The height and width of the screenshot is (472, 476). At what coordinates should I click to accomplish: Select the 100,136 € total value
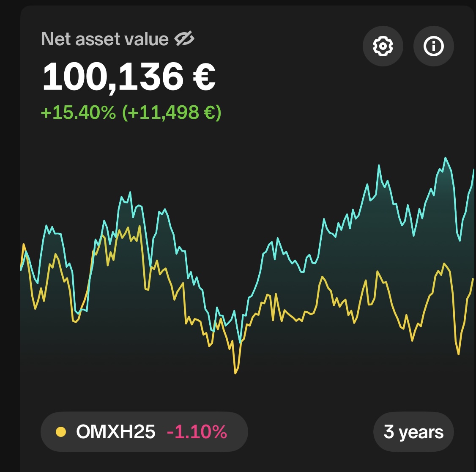pos(113,77)
